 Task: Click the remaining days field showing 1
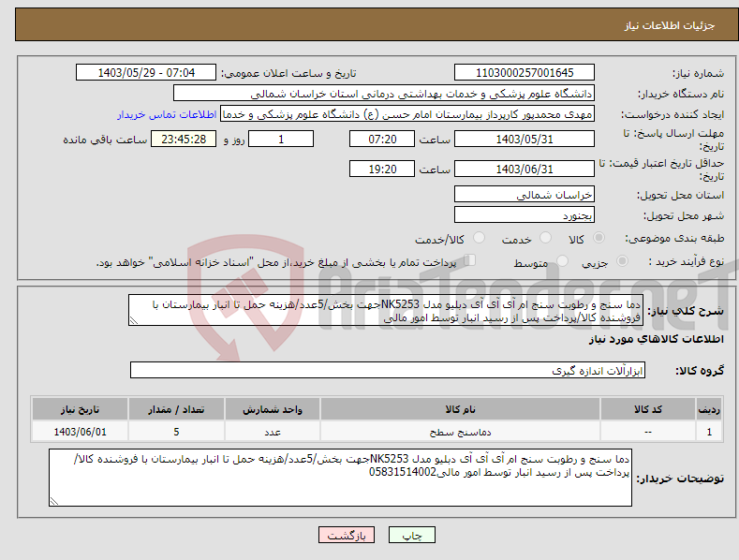pos(281,139)
